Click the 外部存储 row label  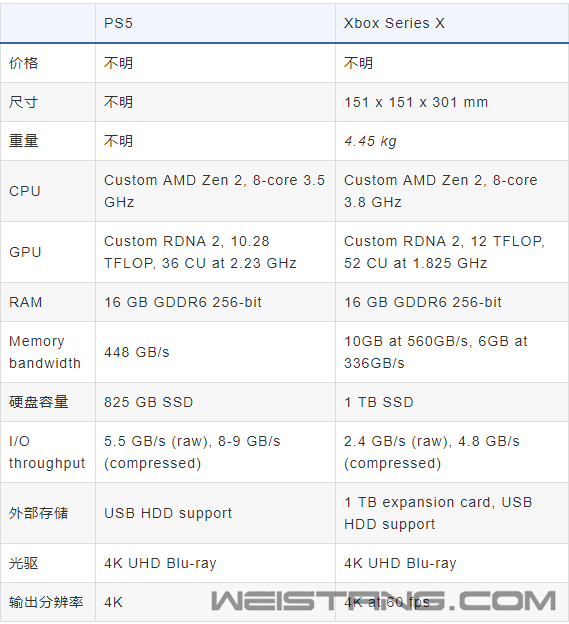[x=39, y=513]
